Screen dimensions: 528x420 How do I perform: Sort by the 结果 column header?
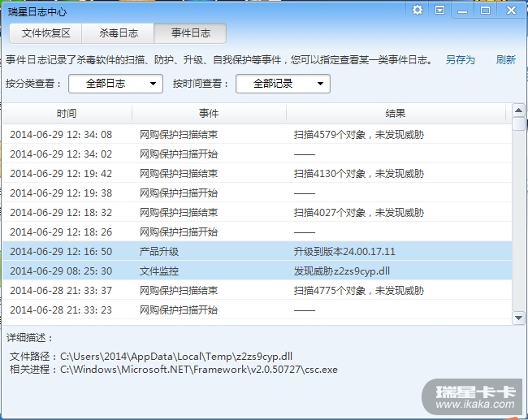point(396,113)
